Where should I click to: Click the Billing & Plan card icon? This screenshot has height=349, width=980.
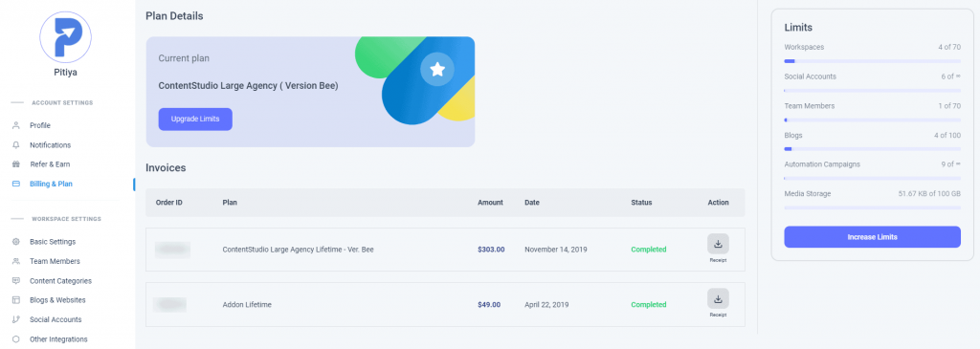[x=16, y=185]
